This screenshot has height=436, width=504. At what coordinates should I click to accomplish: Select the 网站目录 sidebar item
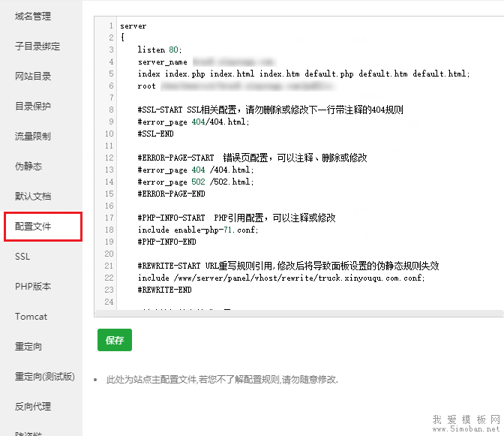point(33,77)
